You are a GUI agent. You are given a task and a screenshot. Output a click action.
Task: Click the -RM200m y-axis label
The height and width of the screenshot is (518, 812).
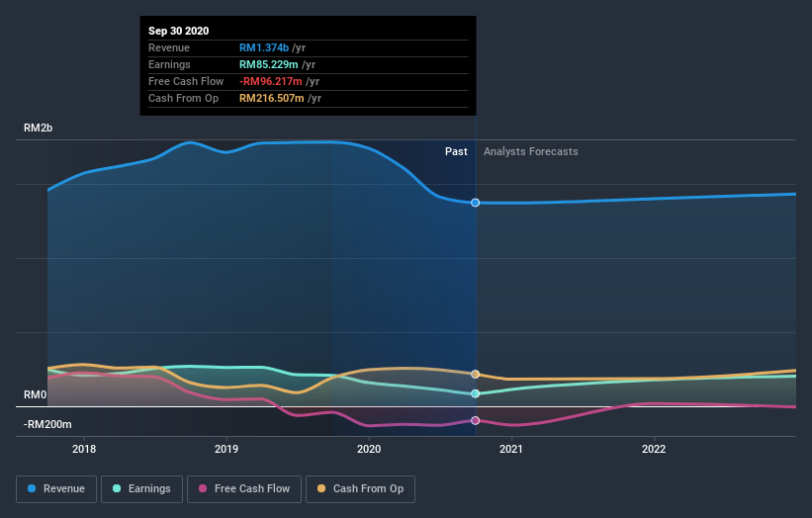tap(47, 424)
